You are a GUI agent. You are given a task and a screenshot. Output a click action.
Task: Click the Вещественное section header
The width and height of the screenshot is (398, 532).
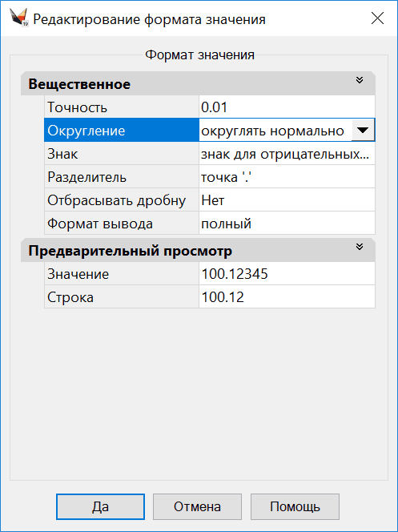pos(198,83)
